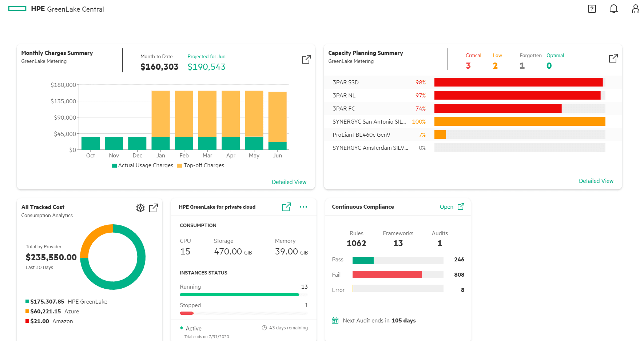Launch Capacity Planning Summary external link icon

click(613, 58)
